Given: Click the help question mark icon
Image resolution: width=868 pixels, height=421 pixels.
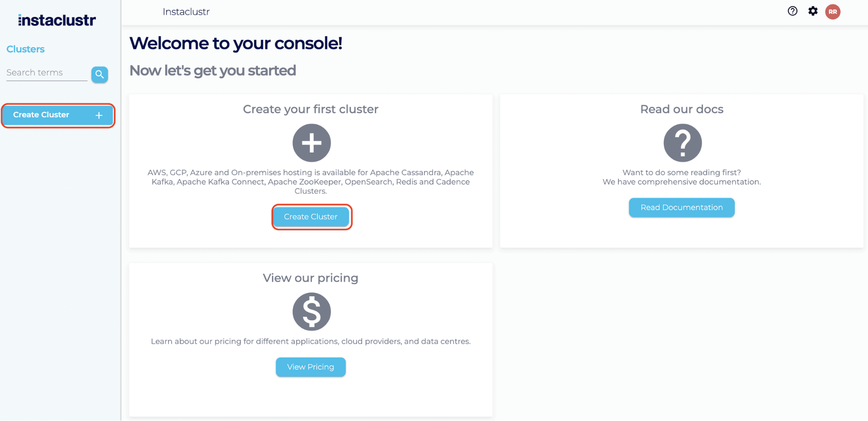Looking at the screenshot, I should (x=792, y=11).
